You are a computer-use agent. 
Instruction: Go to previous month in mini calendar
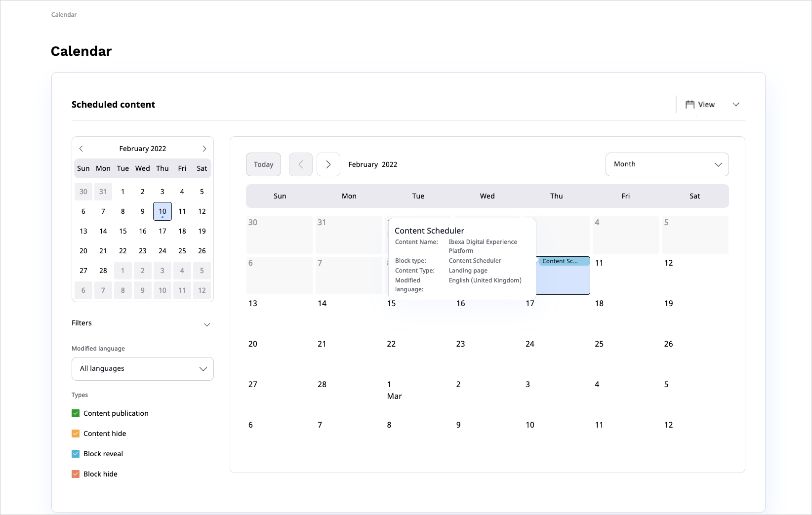coord(81,149)
